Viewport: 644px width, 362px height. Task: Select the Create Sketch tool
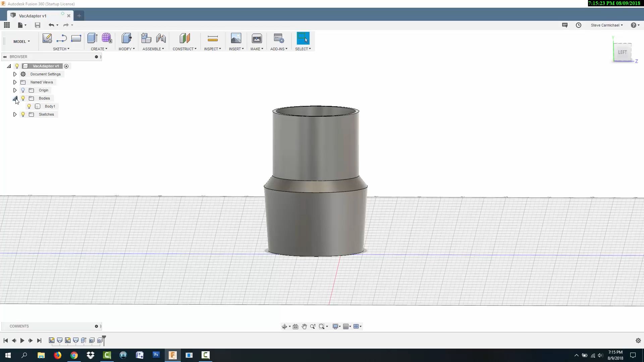[x=47, y=38]
